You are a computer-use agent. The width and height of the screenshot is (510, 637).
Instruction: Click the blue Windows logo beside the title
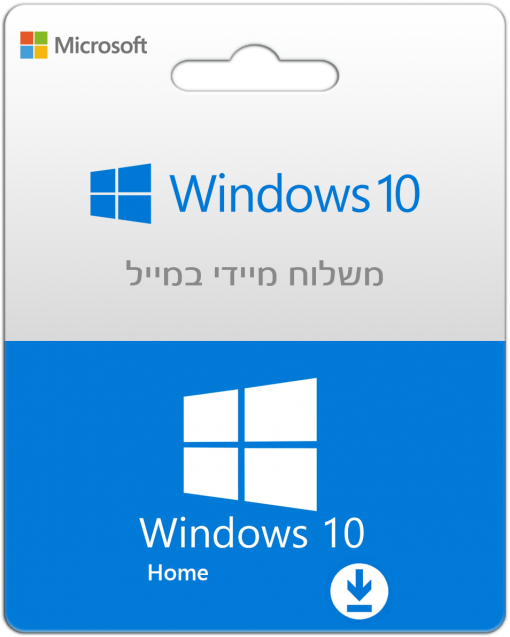click(121, 193)
